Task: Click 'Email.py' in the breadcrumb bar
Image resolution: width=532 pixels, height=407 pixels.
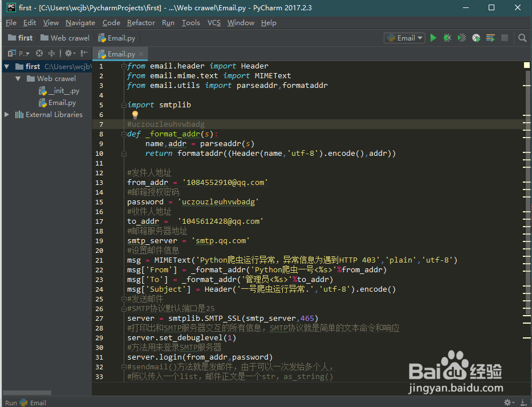Action: [x=117, y=38]
